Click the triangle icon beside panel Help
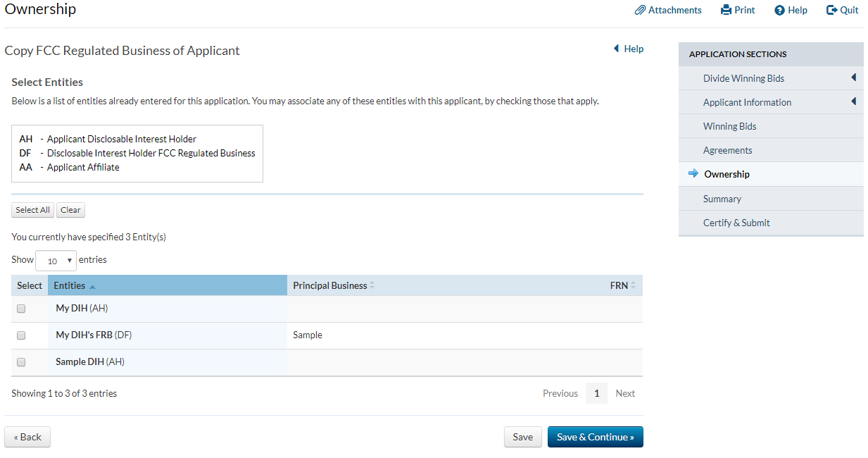This screenshot has height=458, width=868. [x=617, y=49]
